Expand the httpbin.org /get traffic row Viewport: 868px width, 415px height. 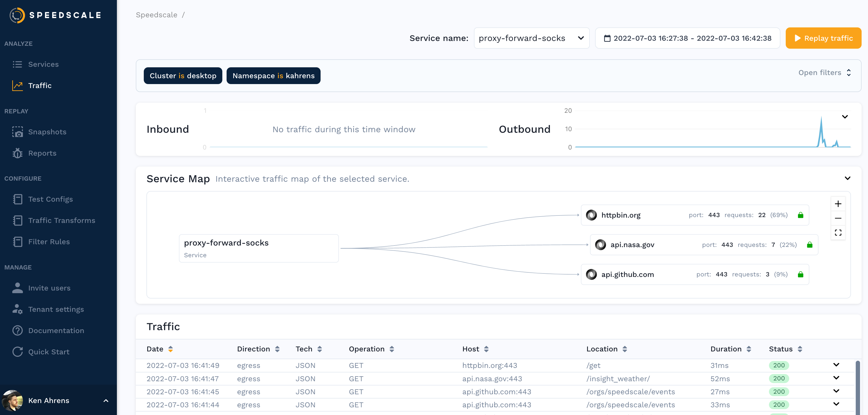click(836, 365)
